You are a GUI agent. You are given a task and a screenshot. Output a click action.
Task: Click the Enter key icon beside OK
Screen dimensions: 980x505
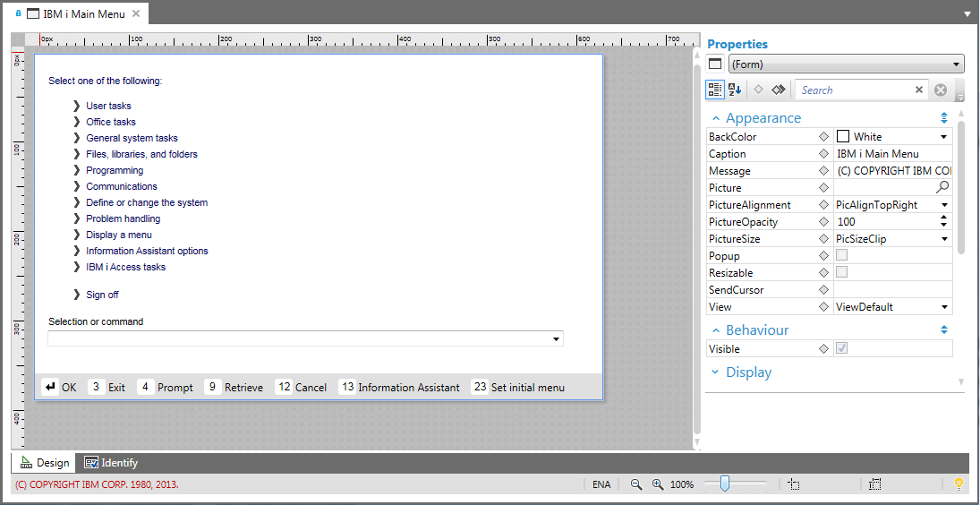[x=51, y=387]
